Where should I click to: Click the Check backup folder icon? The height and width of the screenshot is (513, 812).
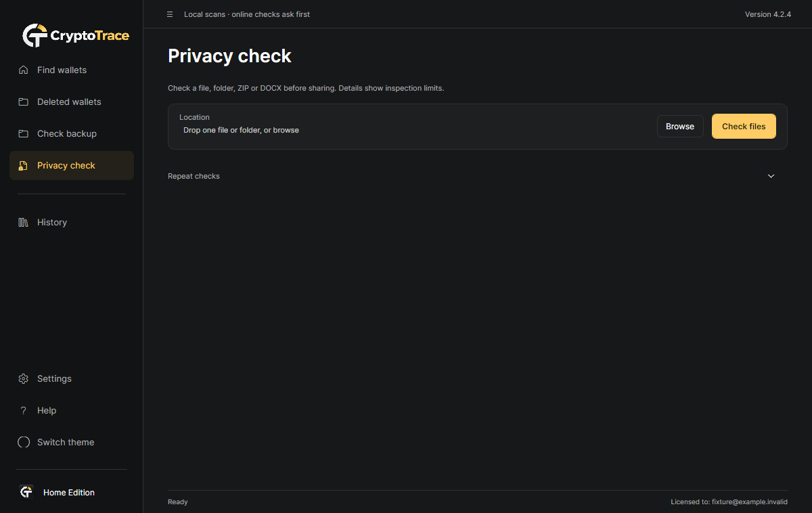click(24, 133)
